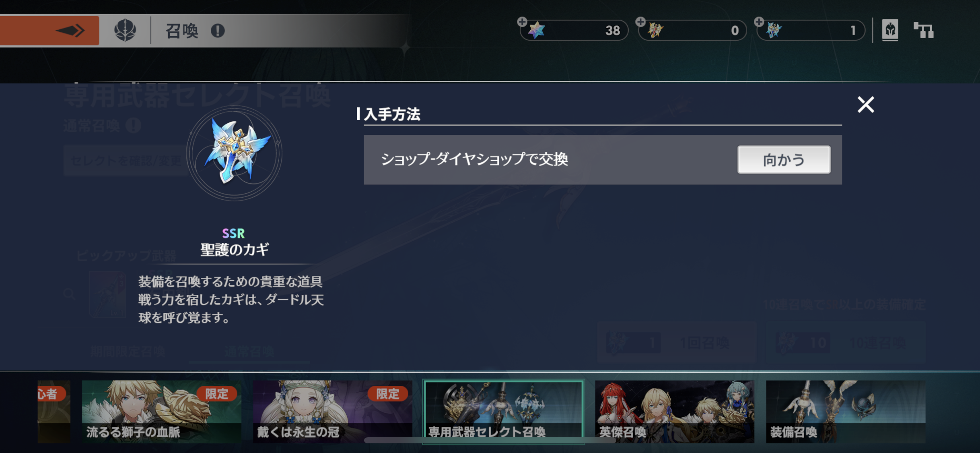Click the ショップ-ダイヤショップで交換 row
This screenshot has width=980, height=453.
pos(603,160)
